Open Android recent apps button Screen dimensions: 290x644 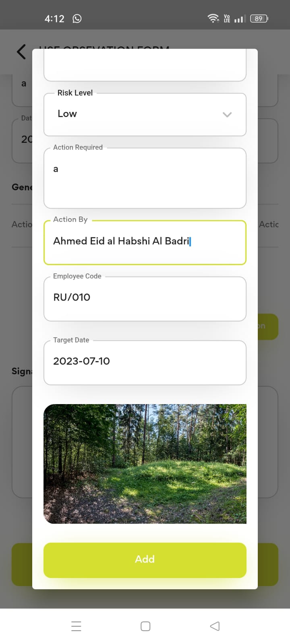[x=76, y=626]
